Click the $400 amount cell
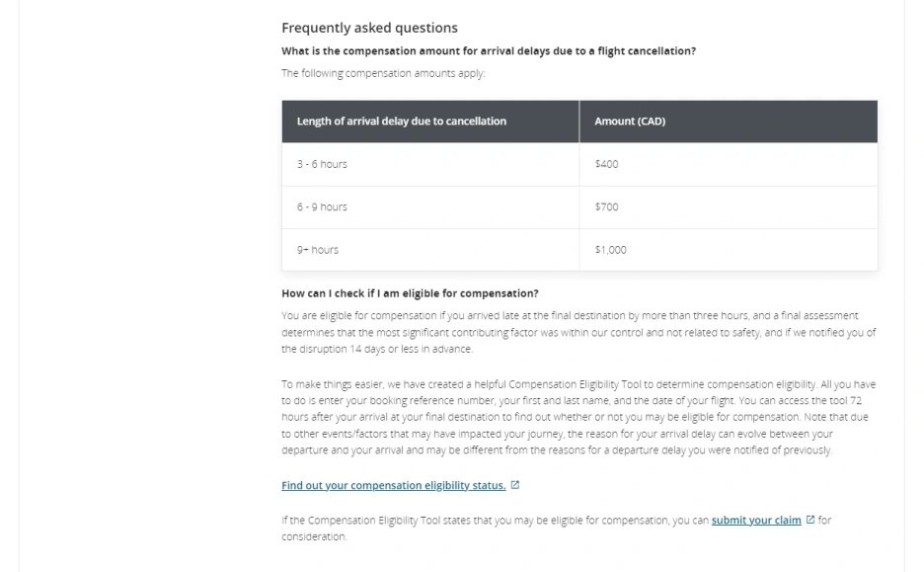This screenshot has width=924, height=572. coord(606,164)
